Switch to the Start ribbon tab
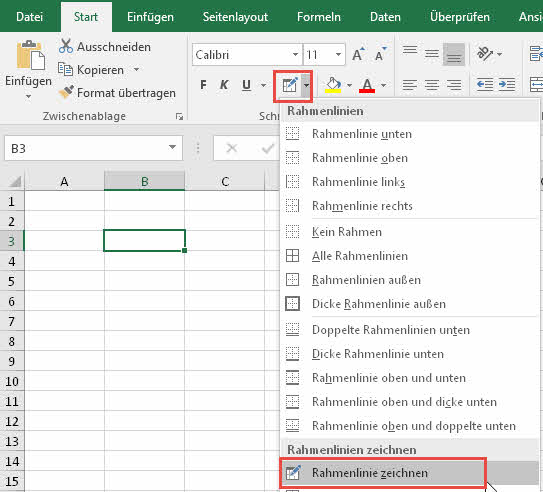 pos(86,17)
